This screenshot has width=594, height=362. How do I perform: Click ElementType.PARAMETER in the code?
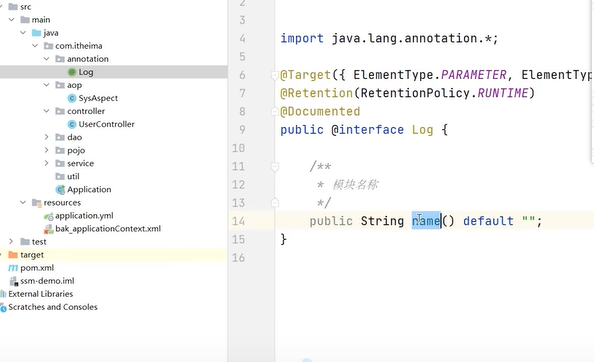click(430, 75)
